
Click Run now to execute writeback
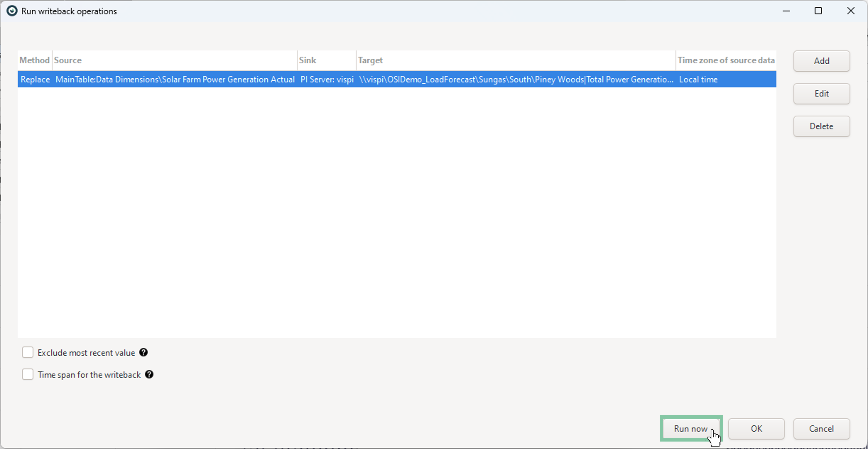[690, 429]
